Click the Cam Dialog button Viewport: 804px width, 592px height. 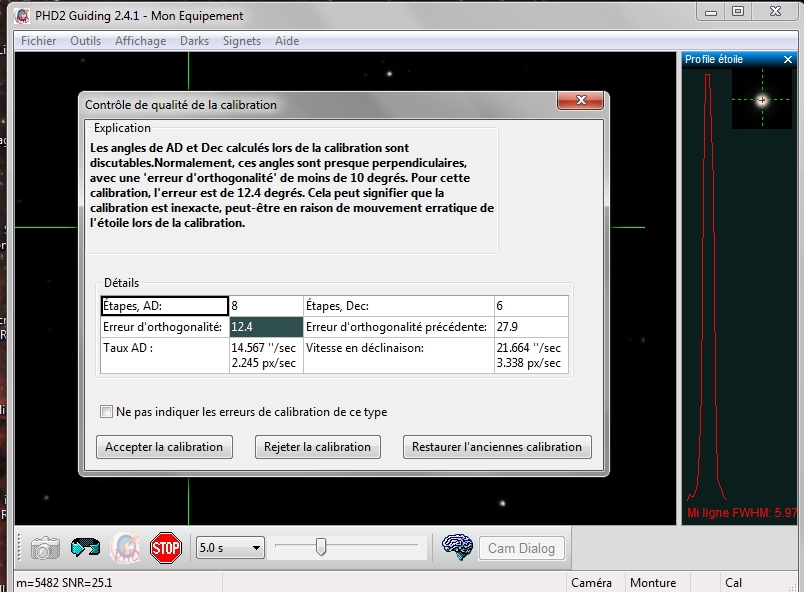point(521,548)
